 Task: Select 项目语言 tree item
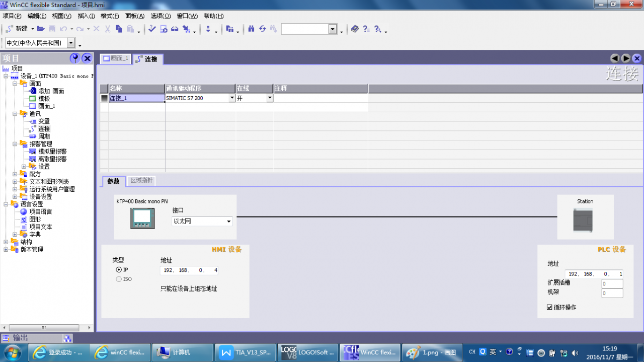[x=40, y=212]
